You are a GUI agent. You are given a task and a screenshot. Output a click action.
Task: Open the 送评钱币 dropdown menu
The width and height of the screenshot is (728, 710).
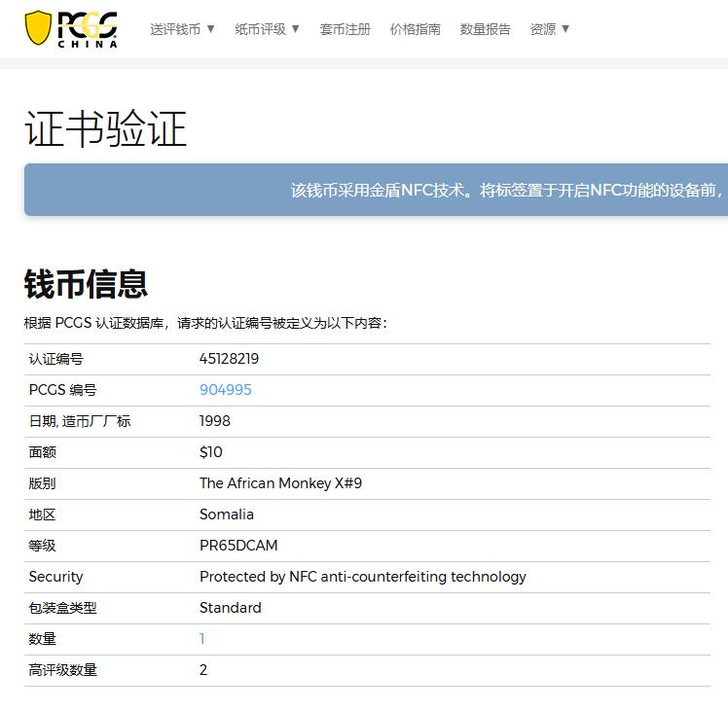pyautogui.click(x=182, y=29)
